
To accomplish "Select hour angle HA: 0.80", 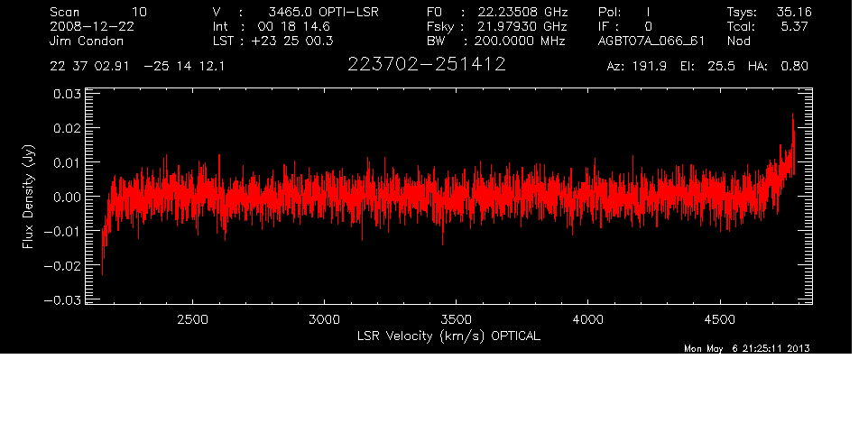I will pyautogui.click(x=778, y=67).
